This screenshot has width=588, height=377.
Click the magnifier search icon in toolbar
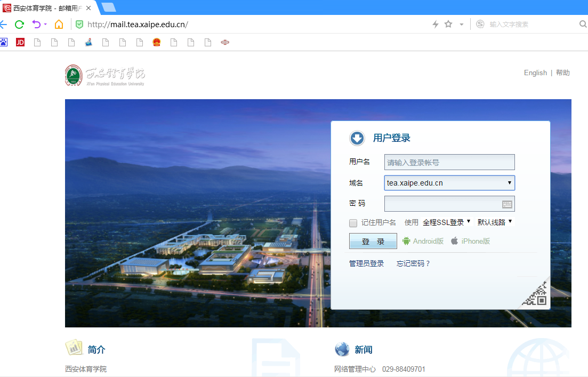point(583,24)
